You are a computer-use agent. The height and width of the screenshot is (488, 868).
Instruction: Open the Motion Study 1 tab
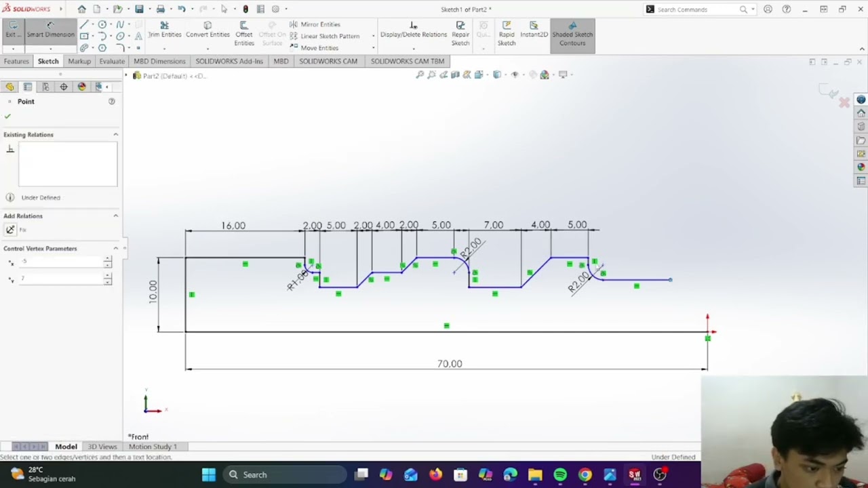[153, 447]
